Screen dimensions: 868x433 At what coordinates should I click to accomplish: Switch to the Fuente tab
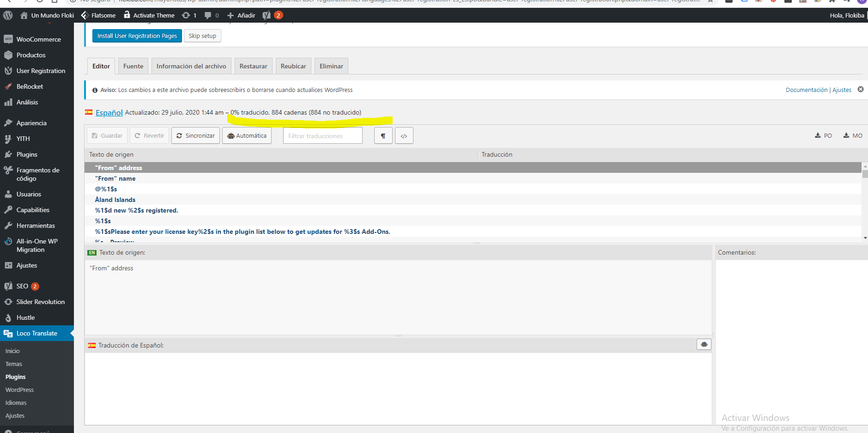pos(134,66)
